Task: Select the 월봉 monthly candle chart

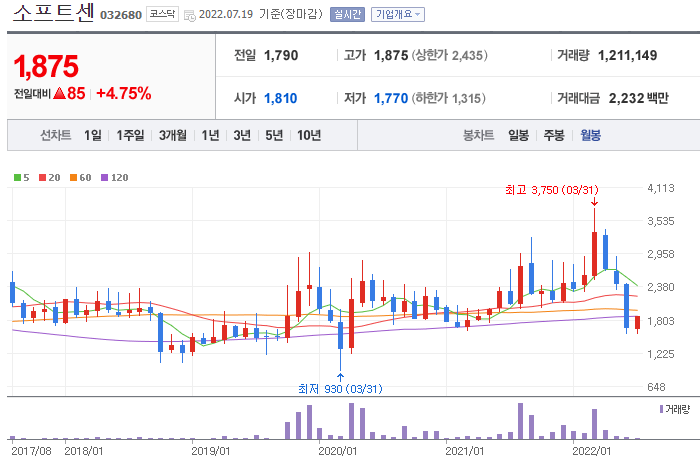Action: (590, 135)
